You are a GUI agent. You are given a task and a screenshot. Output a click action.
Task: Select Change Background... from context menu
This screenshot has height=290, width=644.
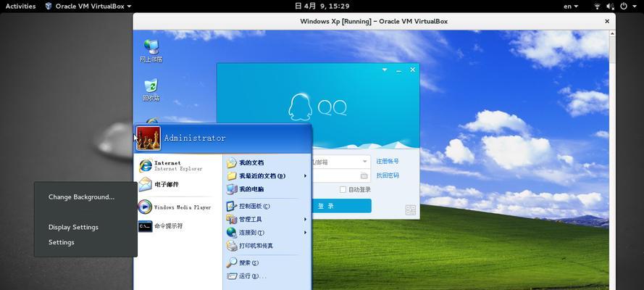tap(81, 196)
